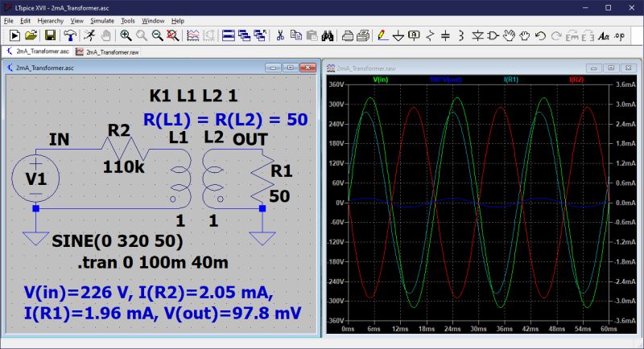Viewport: 644px width, 349px height.
Task: Open a file with the folder icon
Action: click(31, 35)
